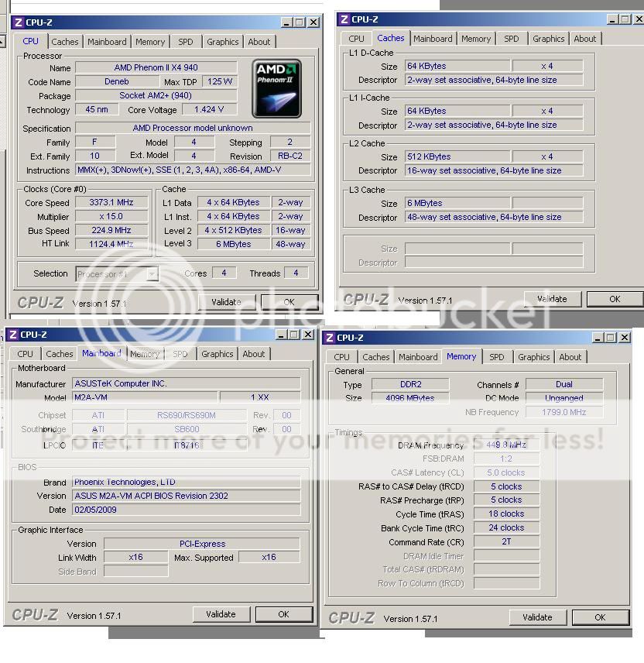Click the package value "Socket AM2+ (940)"

click(156, 95)
